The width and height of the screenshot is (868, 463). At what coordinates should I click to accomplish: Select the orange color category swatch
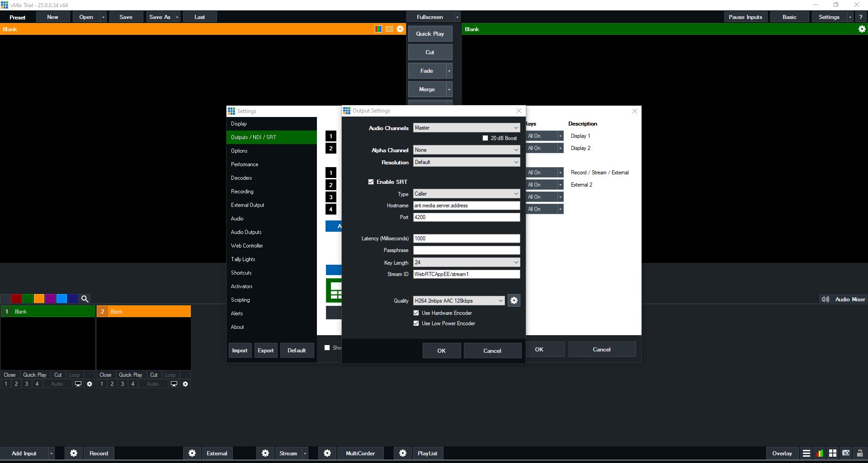(39, 299)
